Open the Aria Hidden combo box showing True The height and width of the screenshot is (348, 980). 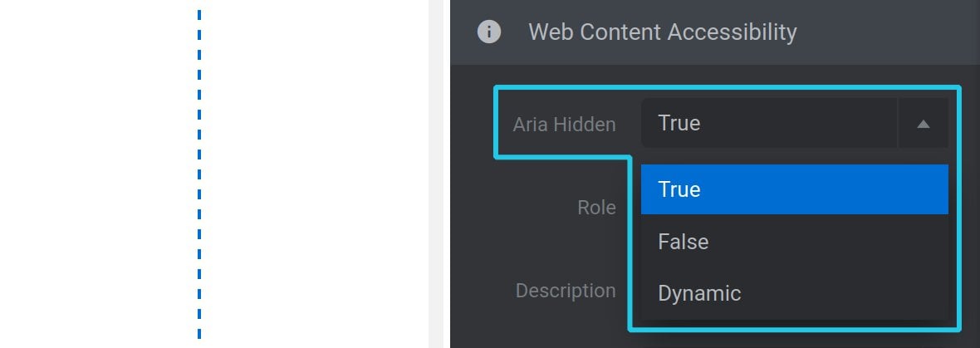[769, 123]
